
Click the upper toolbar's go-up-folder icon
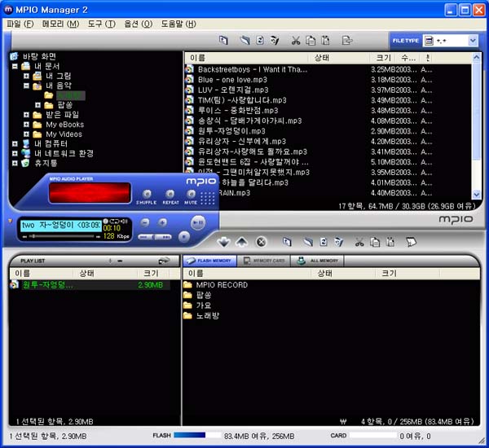click(x=223, y=40)
